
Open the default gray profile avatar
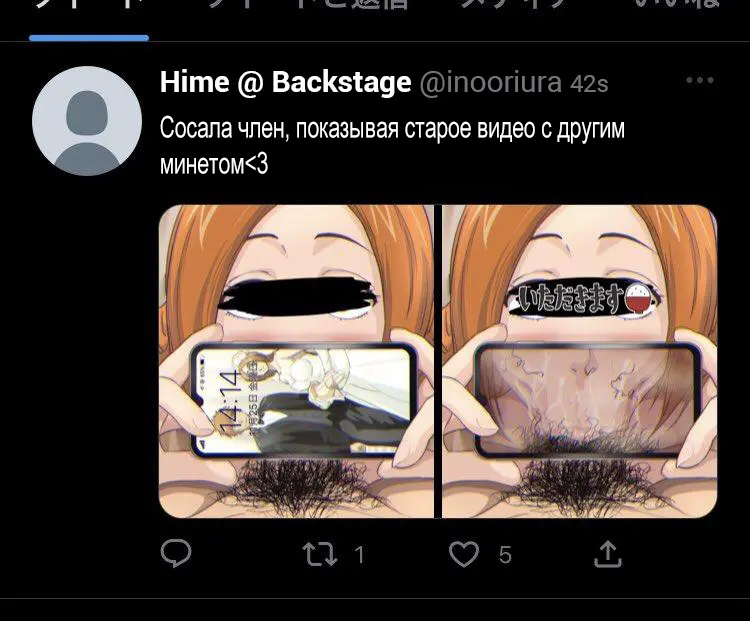click(87, 121)
